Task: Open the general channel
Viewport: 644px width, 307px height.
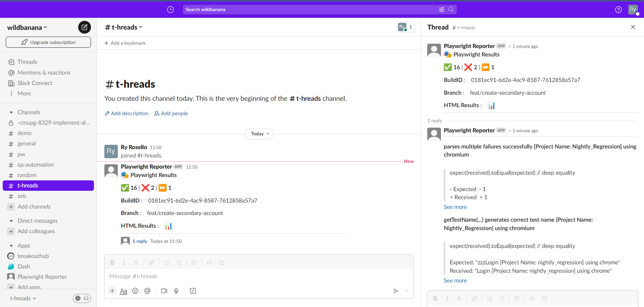Action: (48, 143)
